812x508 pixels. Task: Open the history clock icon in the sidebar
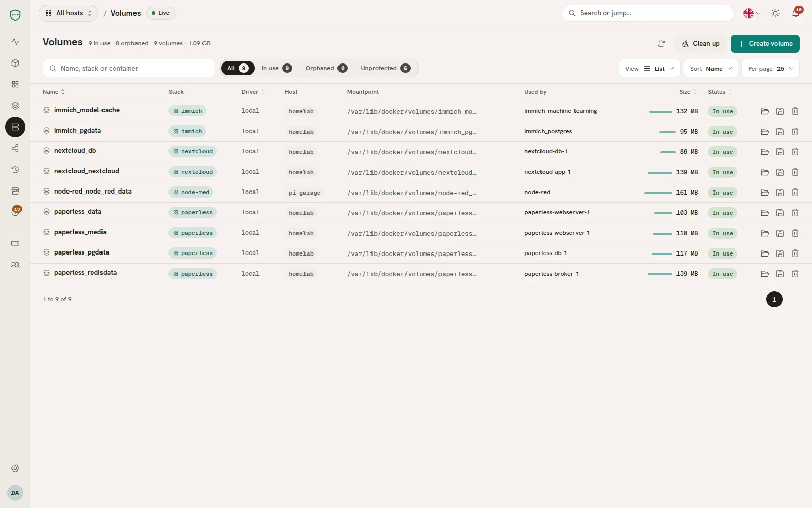pos(15,170)
